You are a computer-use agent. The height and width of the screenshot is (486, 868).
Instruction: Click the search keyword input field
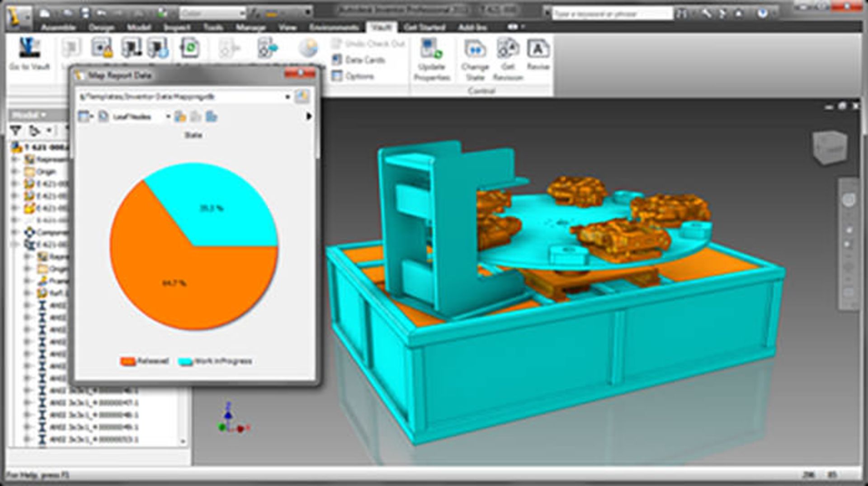[610, 14]
